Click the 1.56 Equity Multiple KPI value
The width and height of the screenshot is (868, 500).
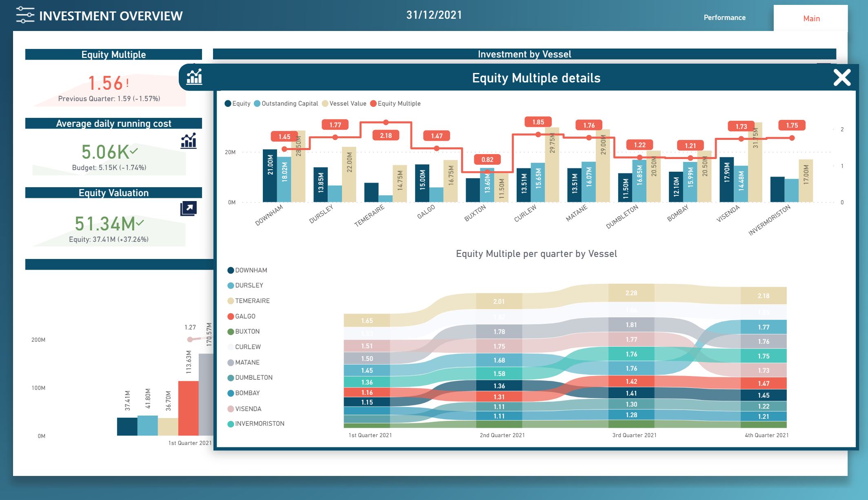tap(105, 84)
